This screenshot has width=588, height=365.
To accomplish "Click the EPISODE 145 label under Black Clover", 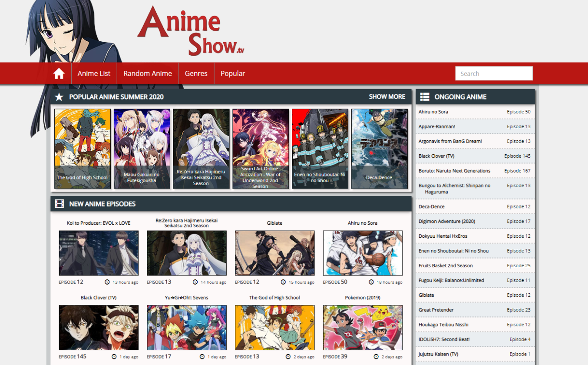I will [73, 357].
